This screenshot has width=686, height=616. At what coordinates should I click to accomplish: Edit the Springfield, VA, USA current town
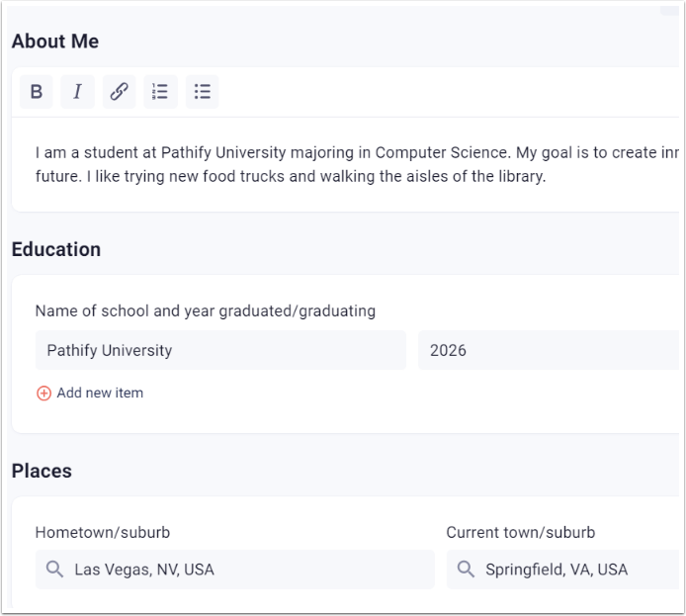(x=562, y=570)
